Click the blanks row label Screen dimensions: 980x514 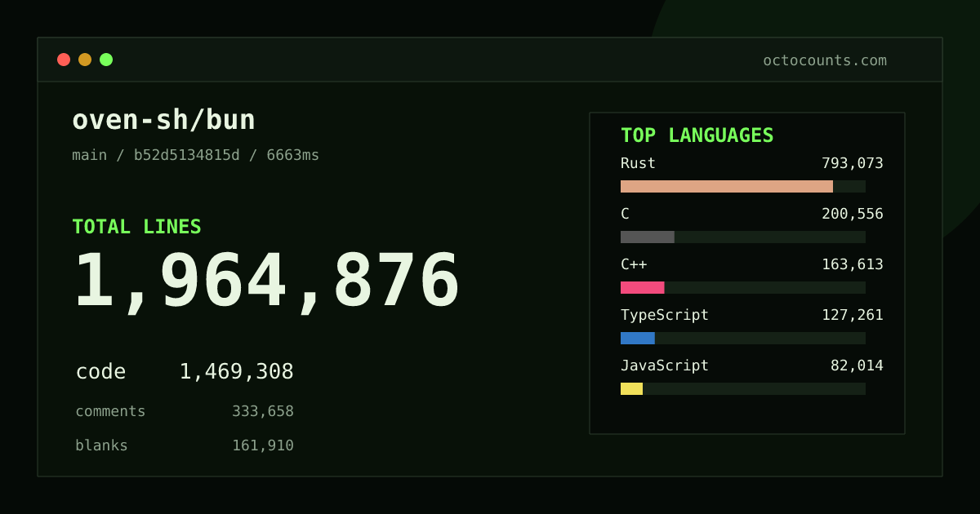101,445
